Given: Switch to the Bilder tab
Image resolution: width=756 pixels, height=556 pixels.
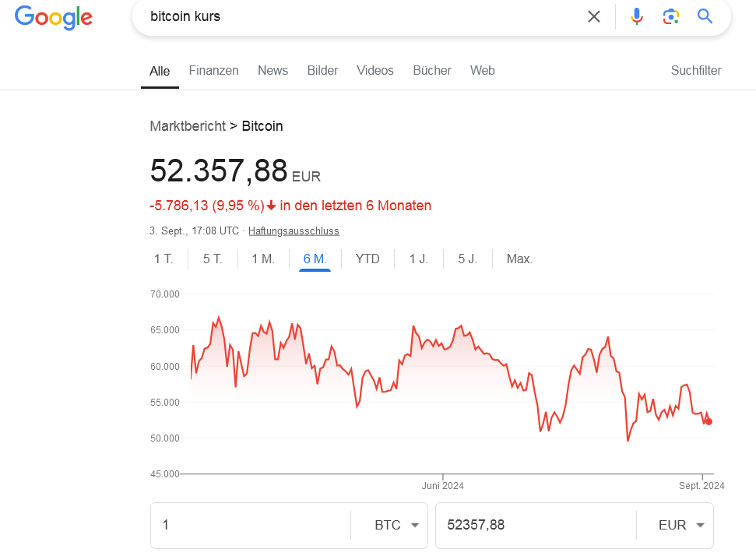Looking at the screenshot, I should click(x=322, y=70).
